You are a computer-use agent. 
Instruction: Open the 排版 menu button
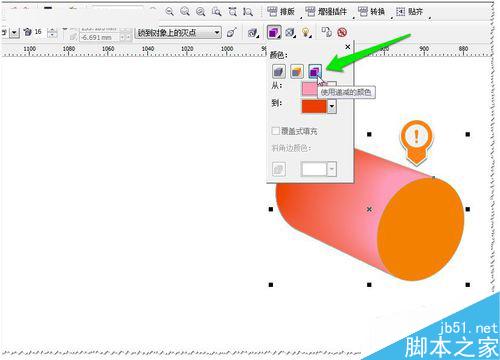click(282, 12)
